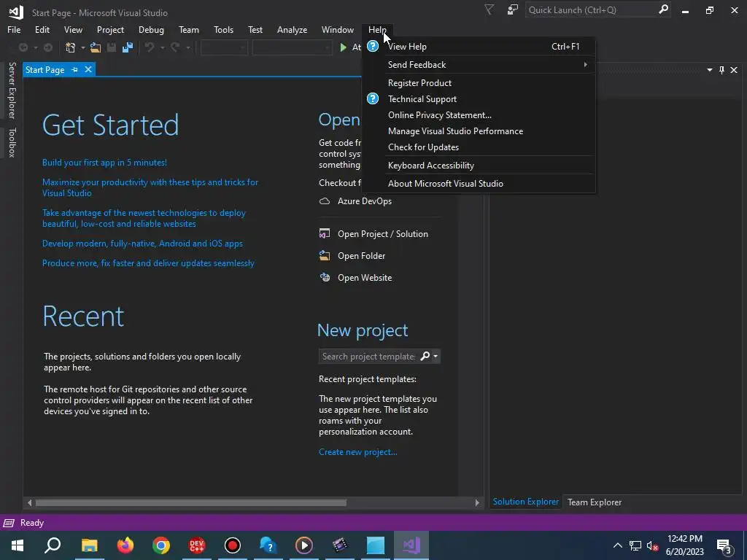This screenshot has width=747, height=560.
Task: Open the Solution Configurations combo box
Action: (223, 47)
